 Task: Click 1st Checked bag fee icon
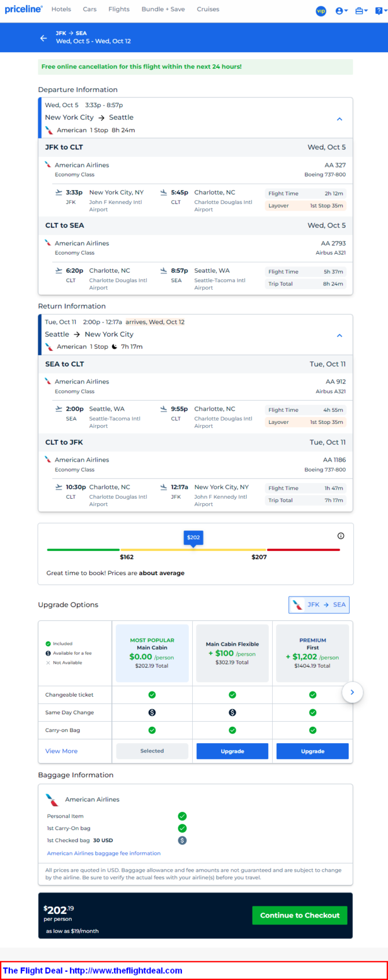182,840
